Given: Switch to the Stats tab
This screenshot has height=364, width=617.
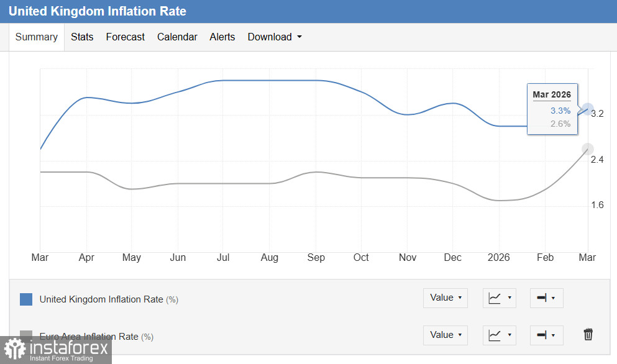Looking at the screenshot, I should (82, 37).
